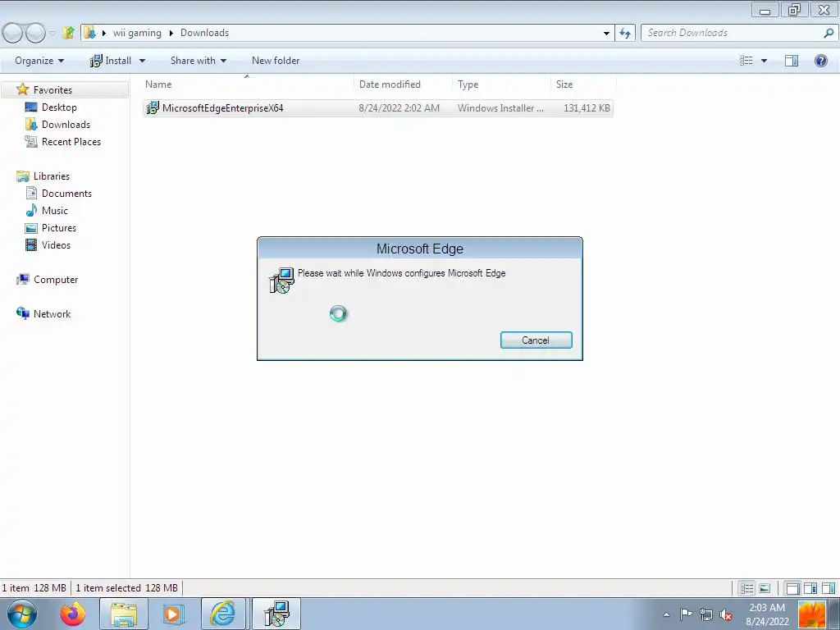Open Windows Explorer taskbar icon
The width and height of the screenshot is (840, 630).
coord(124,614)
